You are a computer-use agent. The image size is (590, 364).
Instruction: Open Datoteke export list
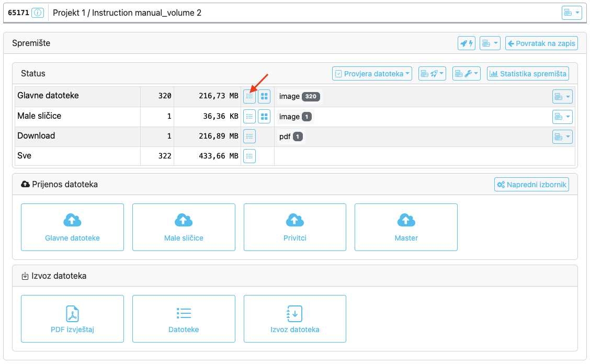click(x=184, y=319)
